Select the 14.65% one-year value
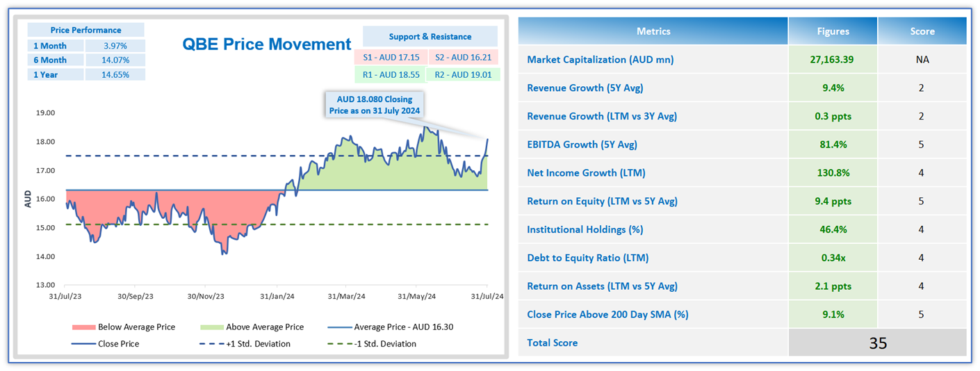Screen dimensions: 980x371 click(115, 74)
